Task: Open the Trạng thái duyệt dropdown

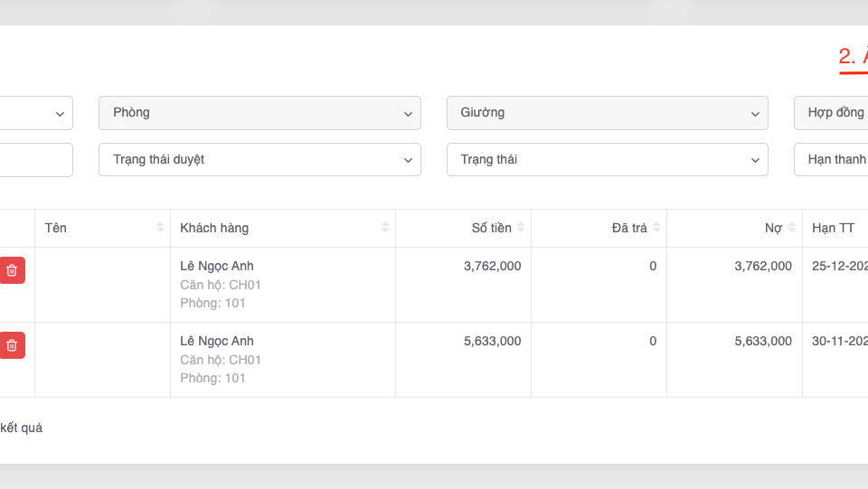Action: click(259, 159)
